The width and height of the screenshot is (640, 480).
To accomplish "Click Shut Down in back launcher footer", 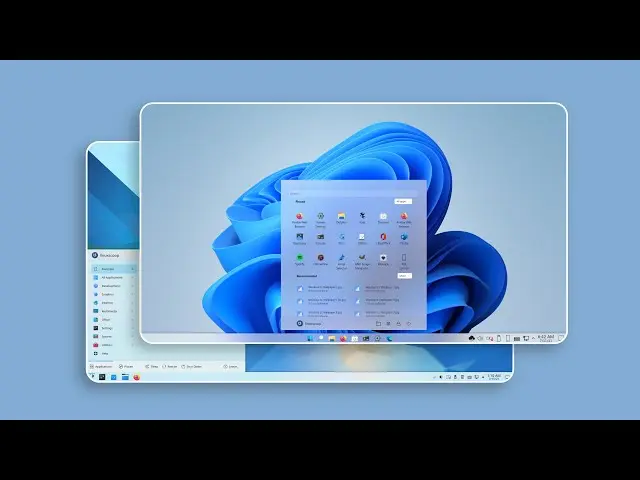I will pyautogui.click(x=192, y=367).
